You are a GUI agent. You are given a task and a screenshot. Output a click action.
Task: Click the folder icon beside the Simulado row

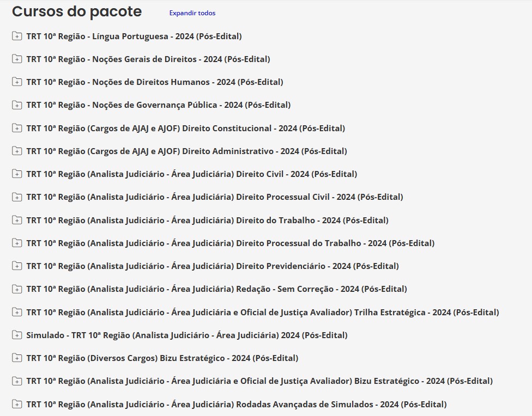click(x=16, y=335)
